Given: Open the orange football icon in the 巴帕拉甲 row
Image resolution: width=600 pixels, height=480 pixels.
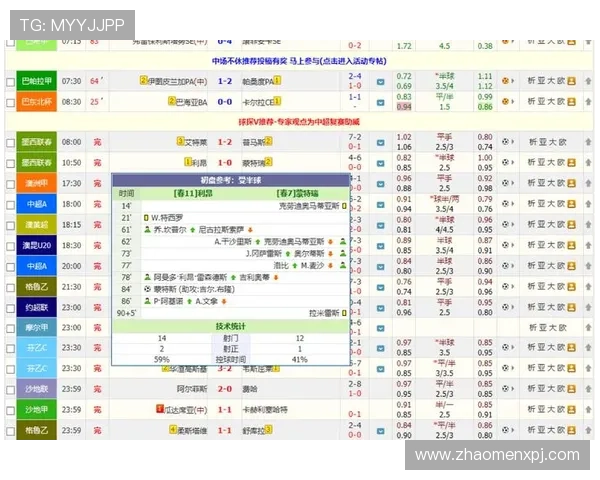Looking at the screenshot, I should pyautogui.click(x=506, y=81).
